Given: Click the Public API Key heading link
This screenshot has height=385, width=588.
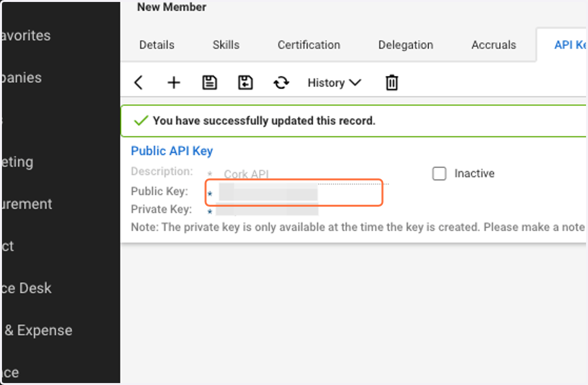Looking at the screenshot, I should pyautogui.click(x=171, y=151).
